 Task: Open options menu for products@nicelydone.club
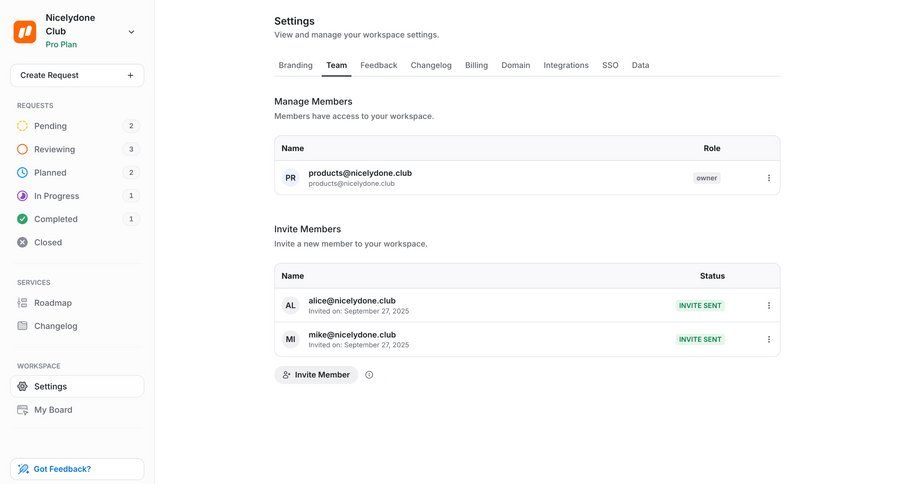point(769,178)
